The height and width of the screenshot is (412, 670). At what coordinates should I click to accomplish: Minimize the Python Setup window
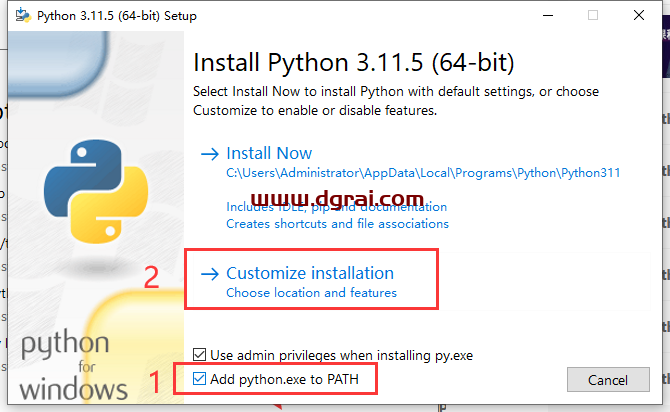tap(548, 15)
